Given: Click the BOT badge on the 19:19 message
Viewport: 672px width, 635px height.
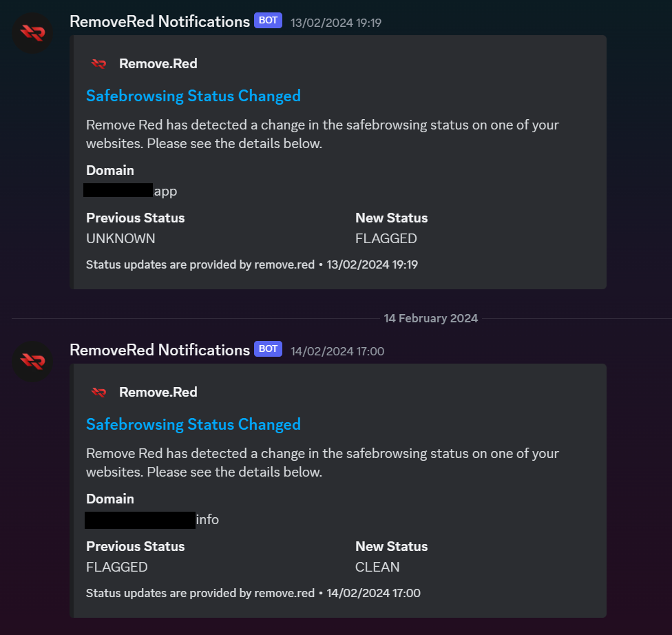Looking at the screenshot, I should 268,21.
